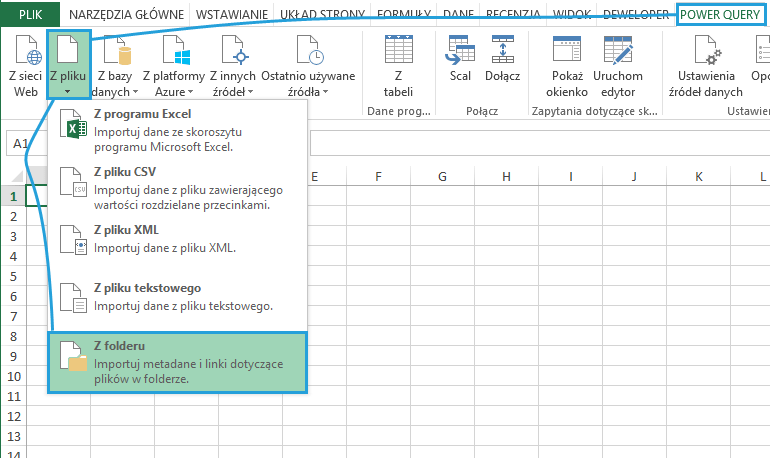Viewport: 770px width, 458px height.
Task: Expand Z innych źródeł menu
Action: (233, 66)
